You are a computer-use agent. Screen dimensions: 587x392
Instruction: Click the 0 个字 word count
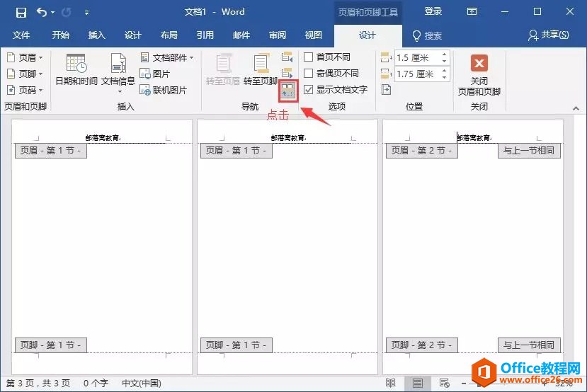[96, 383]
